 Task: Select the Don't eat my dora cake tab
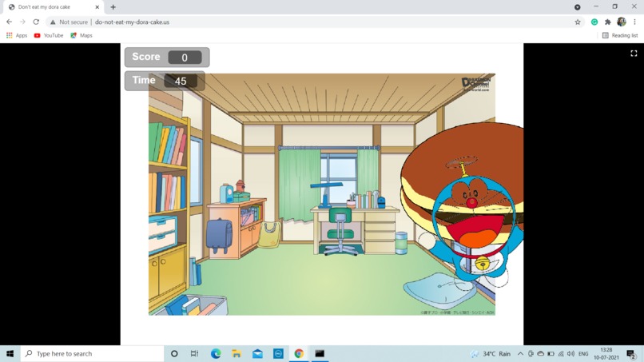52,7
